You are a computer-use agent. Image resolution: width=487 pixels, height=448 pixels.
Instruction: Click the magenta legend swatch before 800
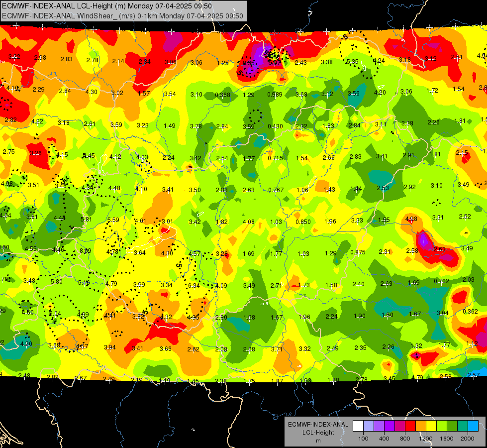[400, 426]
